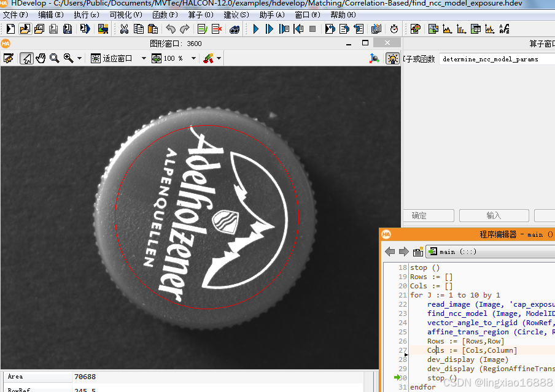The height and width of the screenshot is (392, 555).
Task: Open the 帮助(H) menu
Action: pyautogui.click(x=343, y=15)
